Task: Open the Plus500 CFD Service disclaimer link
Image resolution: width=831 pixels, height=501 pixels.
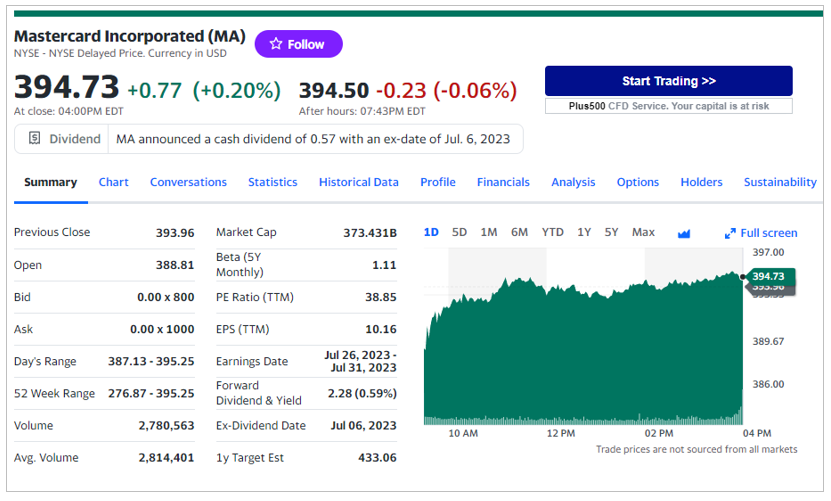Action: tap(668, 106)
